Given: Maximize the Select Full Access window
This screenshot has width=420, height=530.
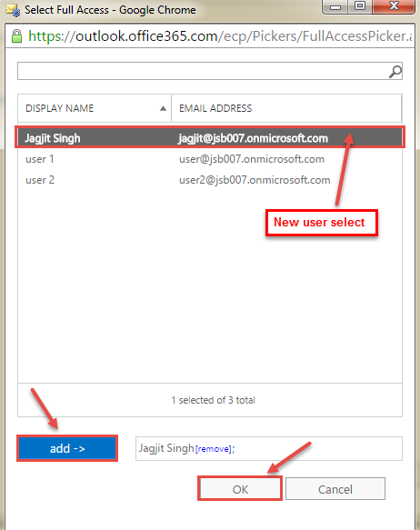Looking at the screenshot, I should (x=360, y=6).
